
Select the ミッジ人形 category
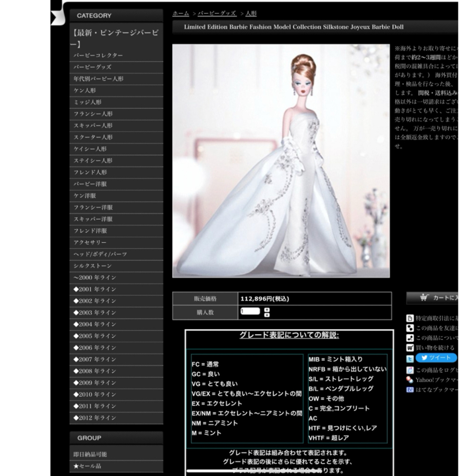(x=116, y=102)
